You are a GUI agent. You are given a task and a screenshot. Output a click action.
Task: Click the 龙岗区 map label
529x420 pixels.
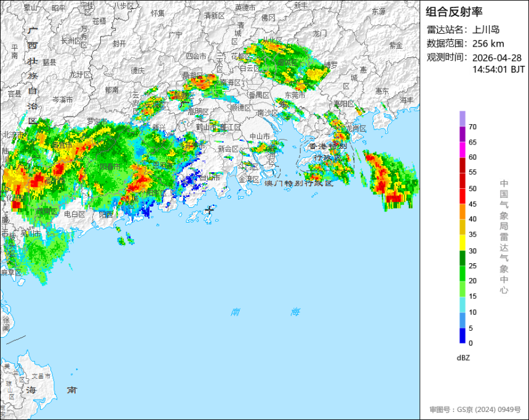click(356, 129)
